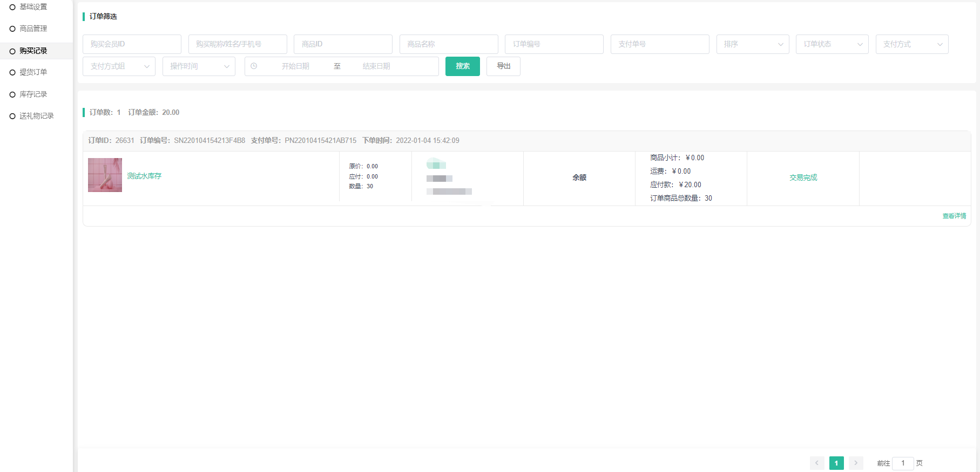Expand the 订单状态 dropdown
Screen dimensions: 980x472
coord(832,44)
